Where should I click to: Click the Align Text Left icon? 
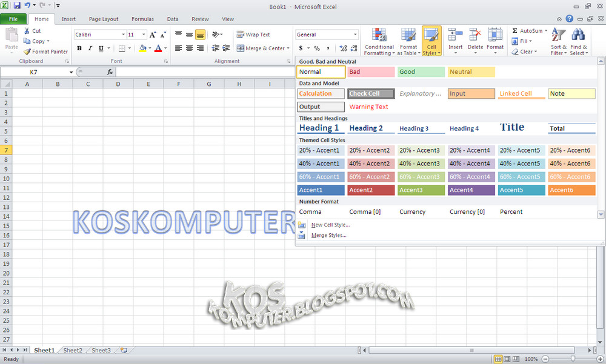tap(178, 48)
